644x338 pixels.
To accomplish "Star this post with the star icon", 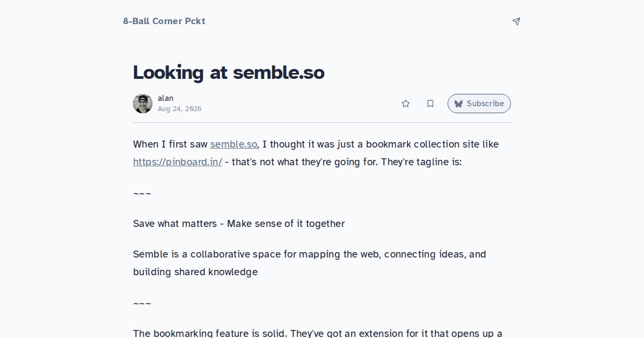I will click(x=406, y=104).
